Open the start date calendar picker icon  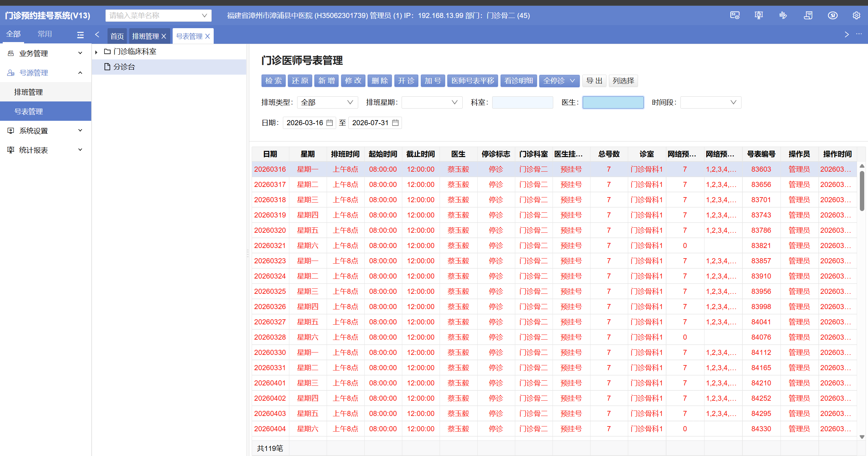coord(329,123)
